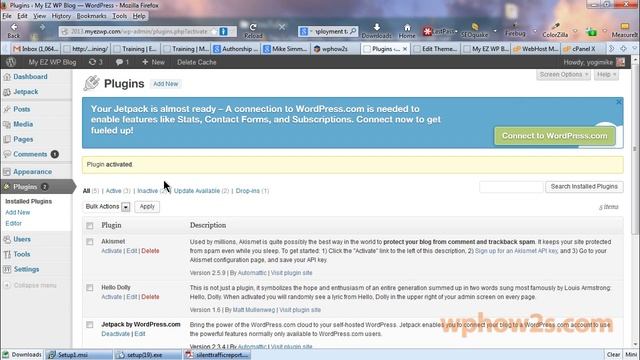The width and height of the screenshot is (640, 360).
Task: Open Jetpack in the sidebar
Action: 25,92
